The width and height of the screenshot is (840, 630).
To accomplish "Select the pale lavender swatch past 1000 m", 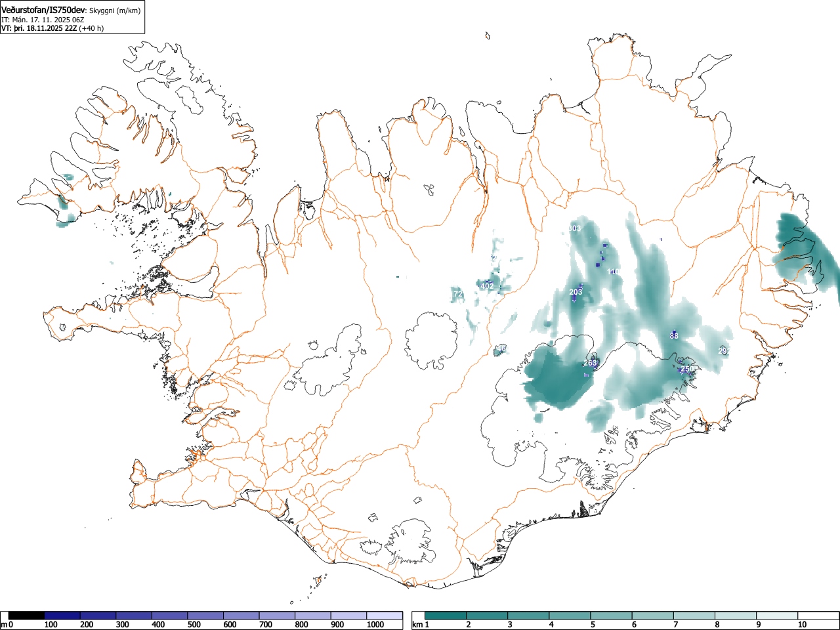I will (385, 616).
